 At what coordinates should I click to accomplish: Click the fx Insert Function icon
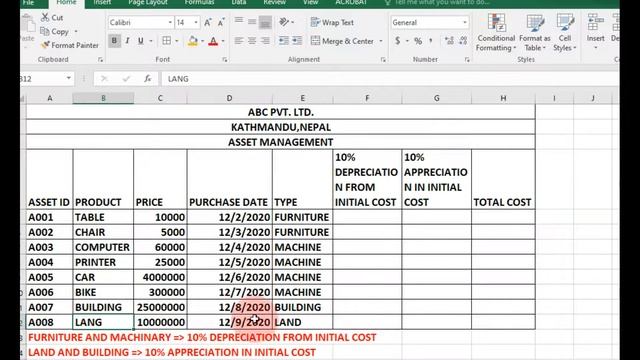147,79
